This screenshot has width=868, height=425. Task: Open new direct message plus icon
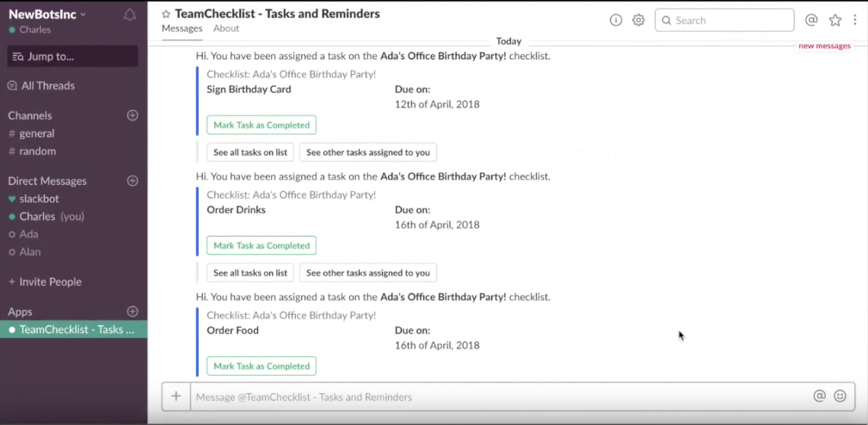[132, 181]
